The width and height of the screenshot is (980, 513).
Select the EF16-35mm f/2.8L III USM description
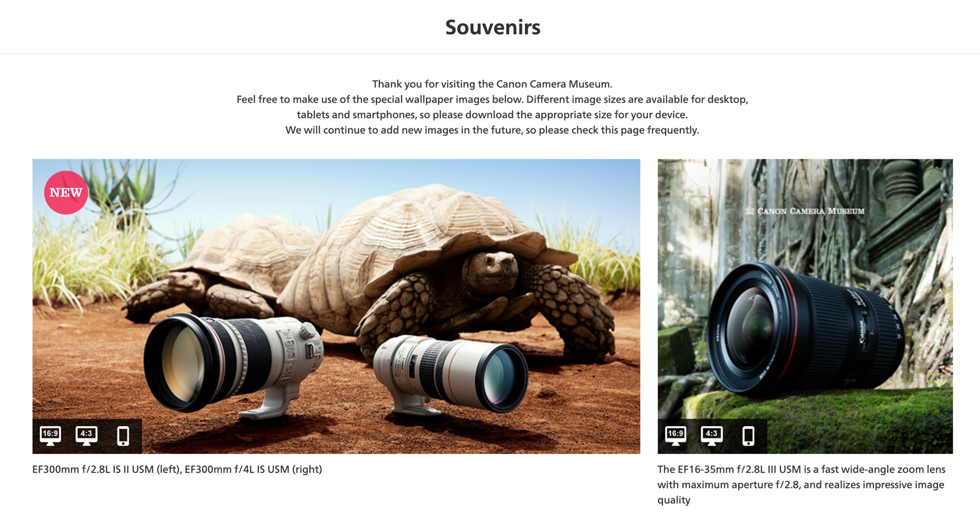point(801,485)
